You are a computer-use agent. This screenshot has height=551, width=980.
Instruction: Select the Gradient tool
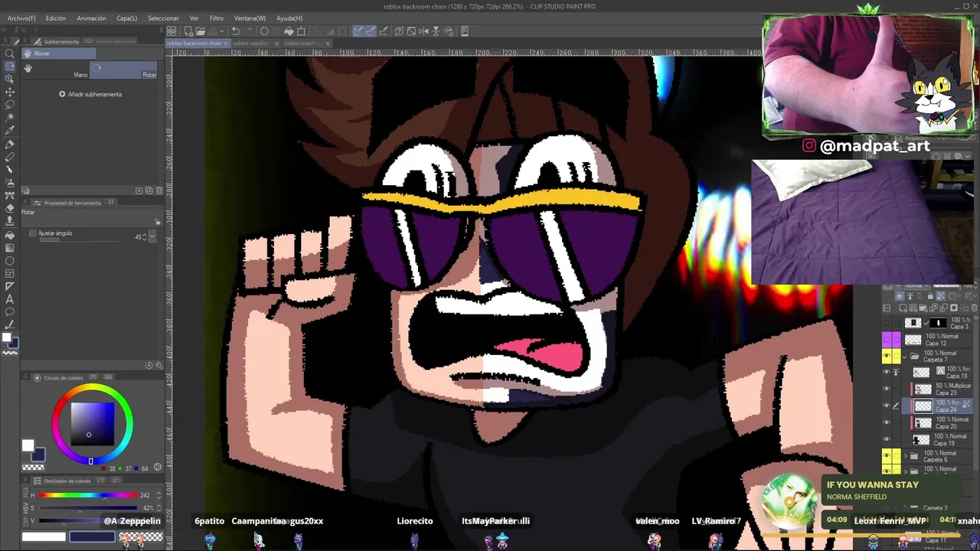pos(10,248)
